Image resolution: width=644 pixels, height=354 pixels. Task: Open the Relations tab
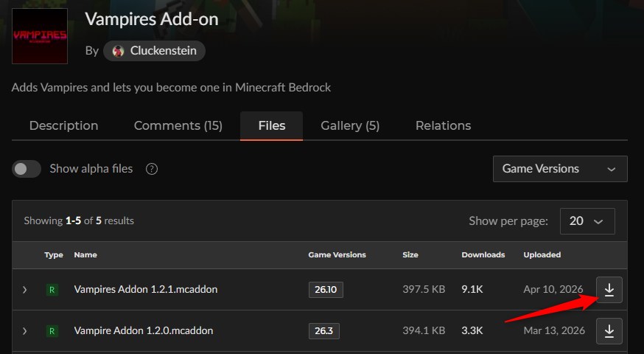443,126
